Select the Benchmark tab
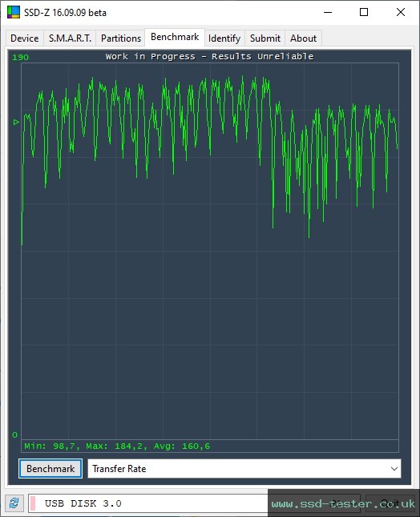Viewport: 420px width, 517px height. click(x=175, y=37)
